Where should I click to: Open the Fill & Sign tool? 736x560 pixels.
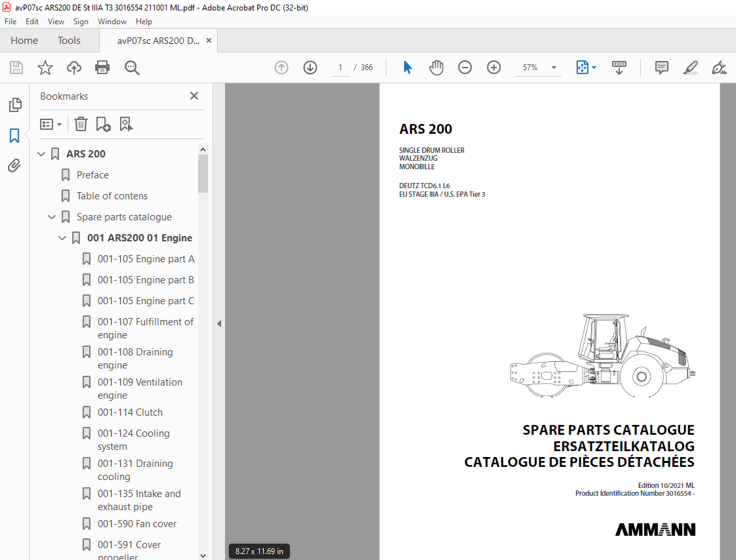point(719,68)
